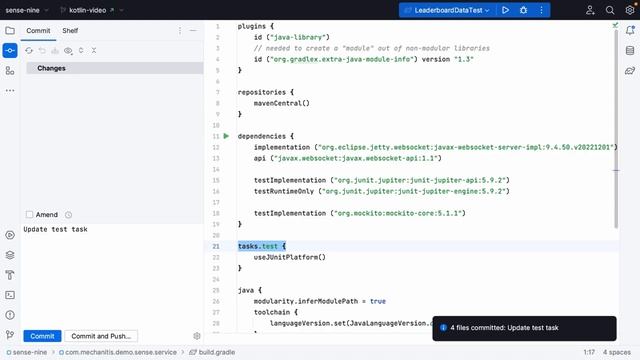Click the '4 files committed' notification
The image size is (640, 360).
coord(524,328)
